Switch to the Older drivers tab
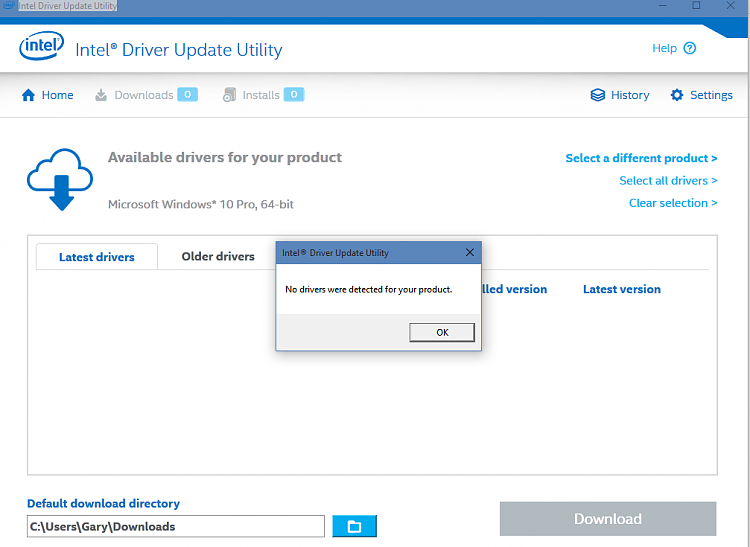Image resolution: width=750 pixels, height=547 pixels. (x=218, y=257)
